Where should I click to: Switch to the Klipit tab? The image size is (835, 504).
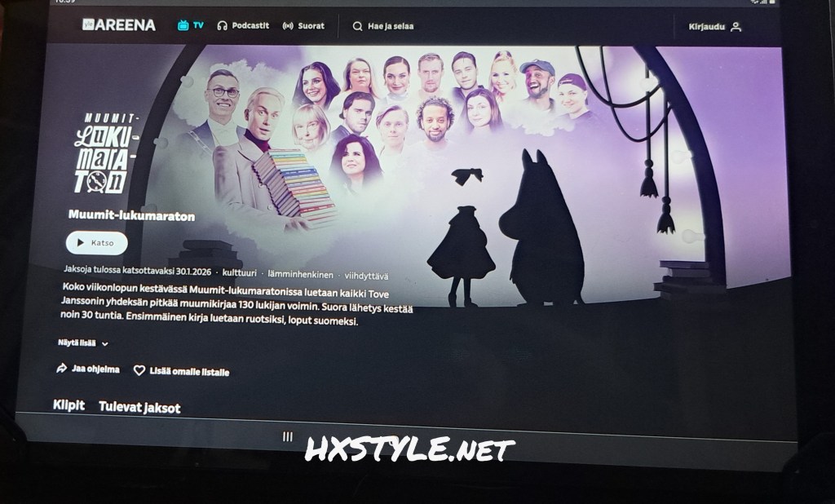tap(68, 405)
